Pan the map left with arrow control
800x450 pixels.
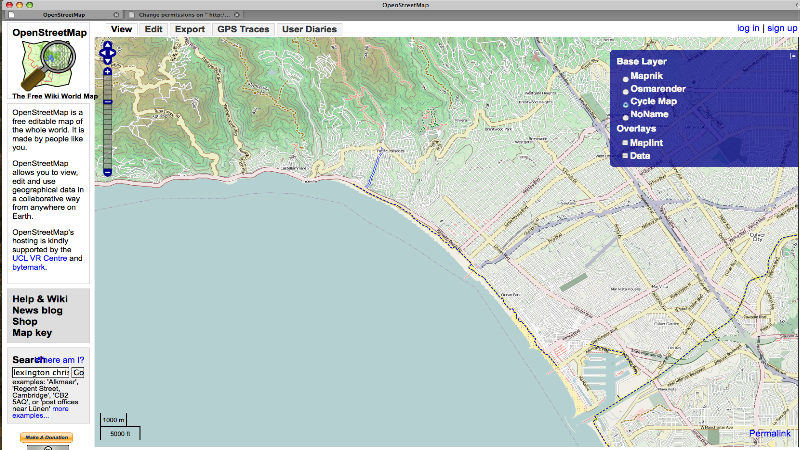(101, 52)
